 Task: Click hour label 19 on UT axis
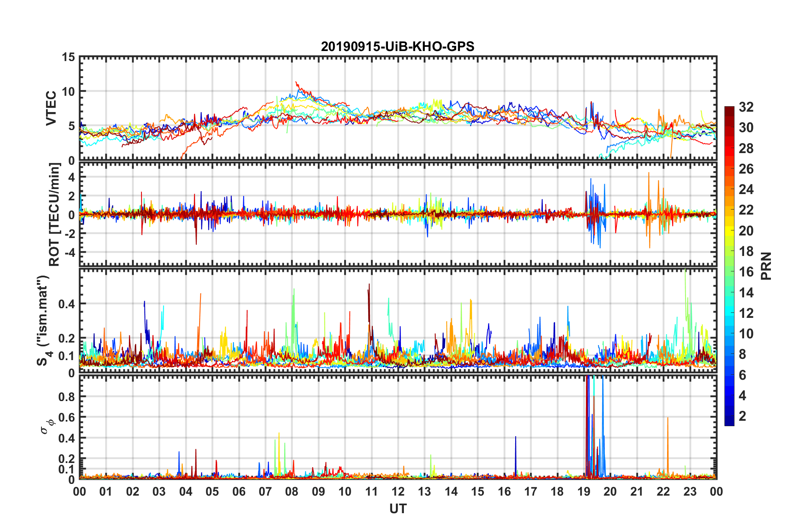click(584, 492)
